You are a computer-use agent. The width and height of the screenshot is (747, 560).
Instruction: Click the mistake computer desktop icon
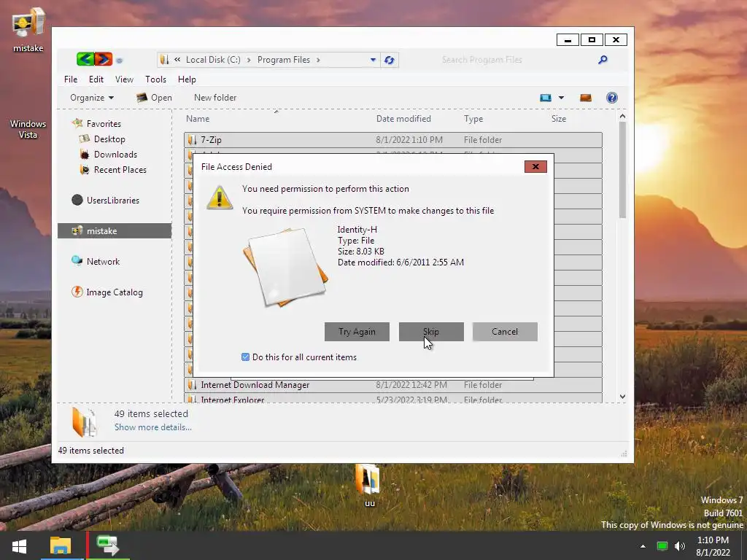28,29
